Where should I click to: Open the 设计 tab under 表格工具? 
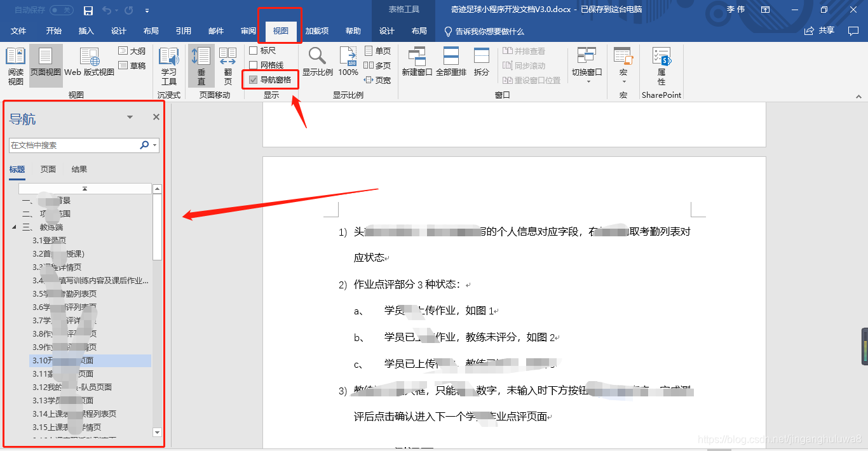(387, 31)
